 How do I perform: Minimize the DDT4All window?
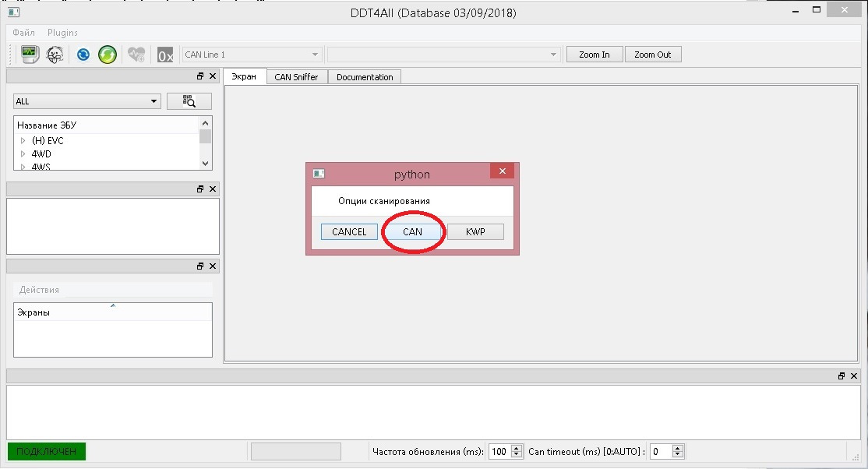(x=796, y=11)
